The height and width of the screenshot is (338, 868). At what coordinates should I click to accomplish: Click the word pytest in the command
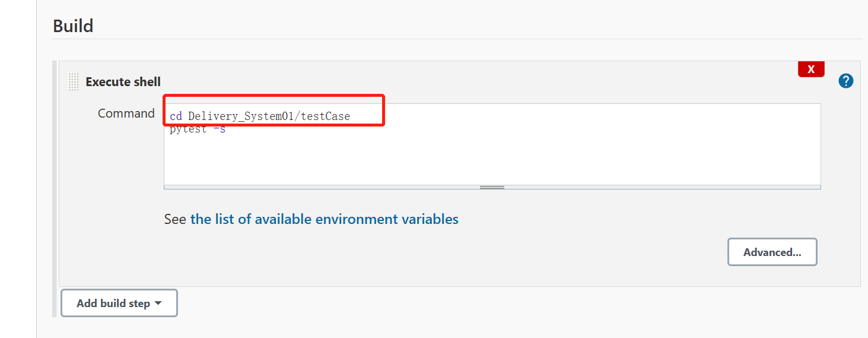tap(187, 129)
